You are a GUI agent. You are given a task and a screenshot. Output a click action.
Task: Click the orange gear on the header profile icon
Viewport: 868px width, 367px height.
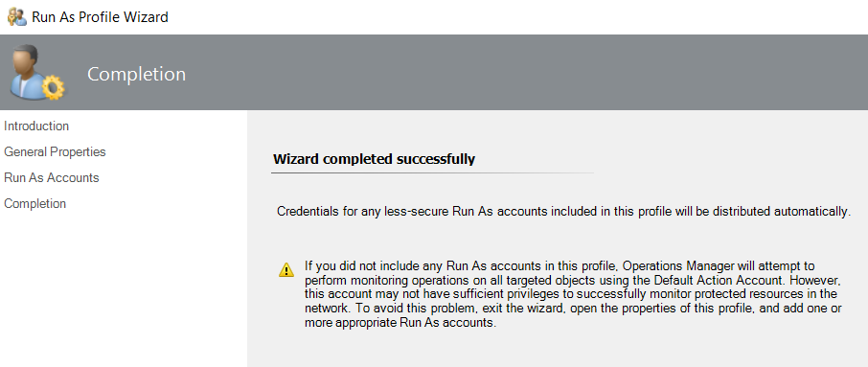[53, 88]
